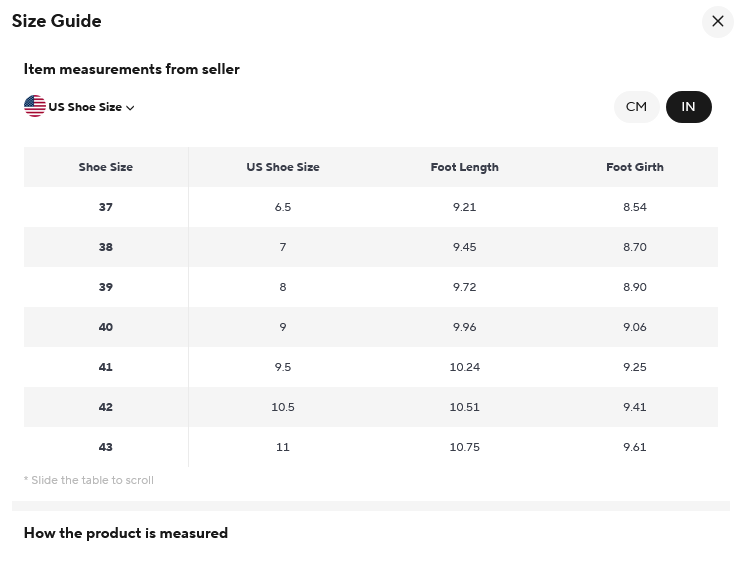Viewport: 739px width, 580px height.
Task: Click the 10.75 foot length cell
Action: pos(464,447)
